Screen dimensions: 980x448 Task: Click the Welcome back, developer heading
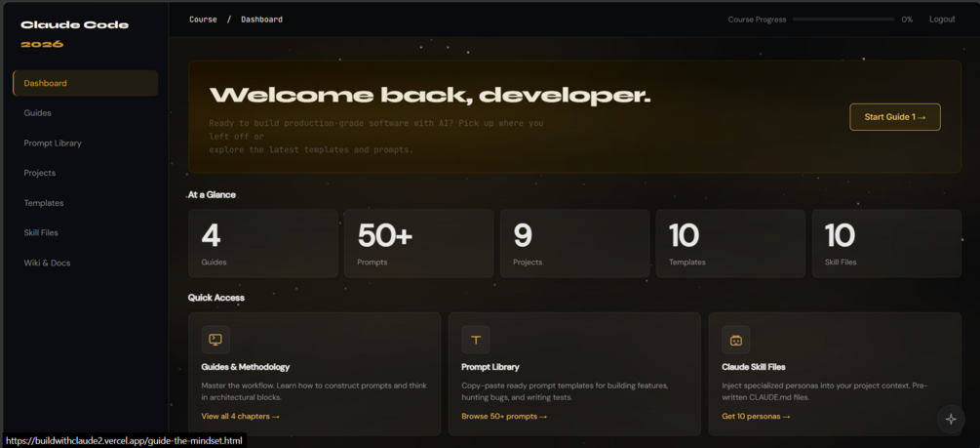coord(430,95)
